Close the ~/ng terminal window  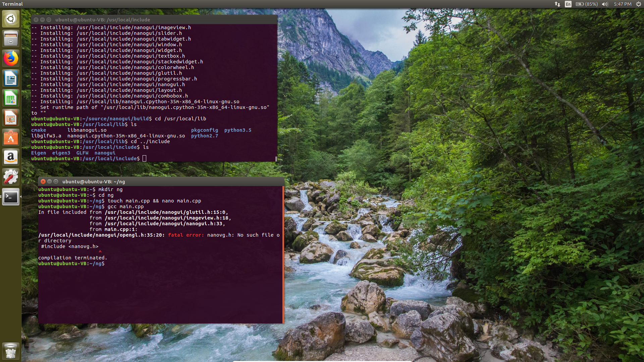[x=43, y=181]
